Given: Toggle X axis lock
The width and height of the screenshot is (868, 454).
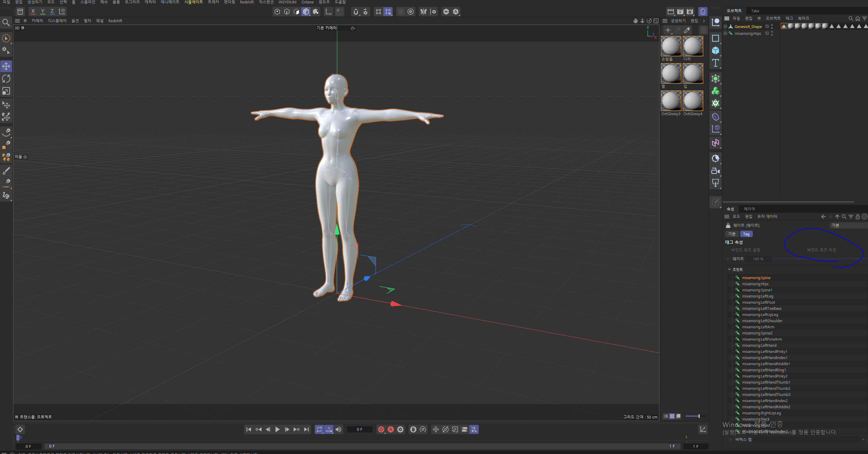Looking at the screenshot, I should 33,11.
